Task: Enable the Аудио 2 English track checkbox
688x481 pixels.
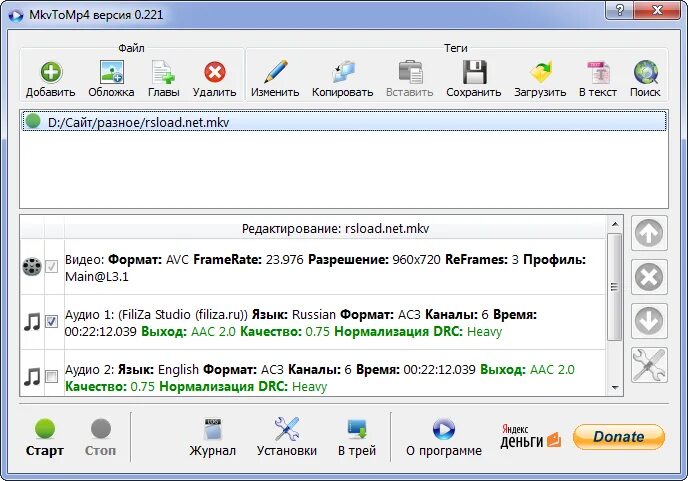Action: pyautogui.click(x=52, y=376)
